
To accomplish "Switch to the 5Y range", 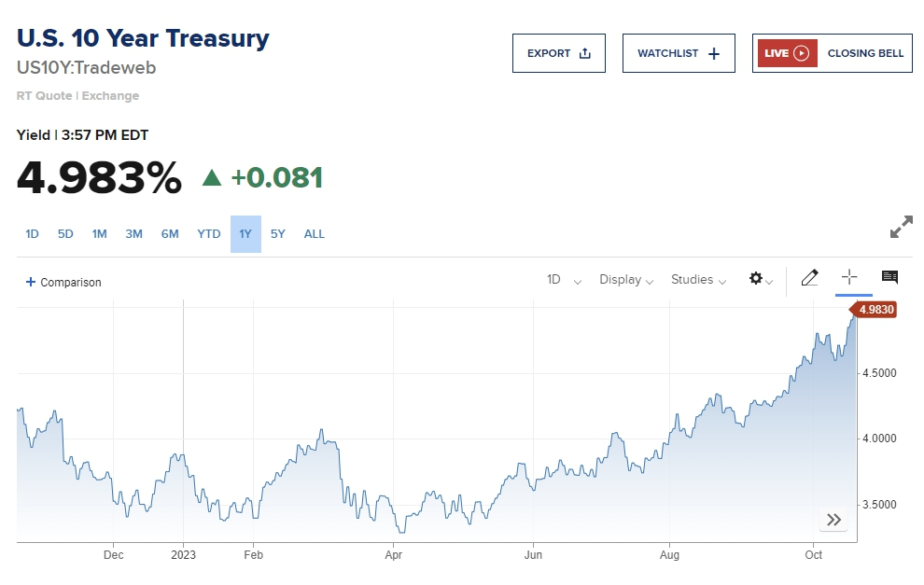I will 278,234.
